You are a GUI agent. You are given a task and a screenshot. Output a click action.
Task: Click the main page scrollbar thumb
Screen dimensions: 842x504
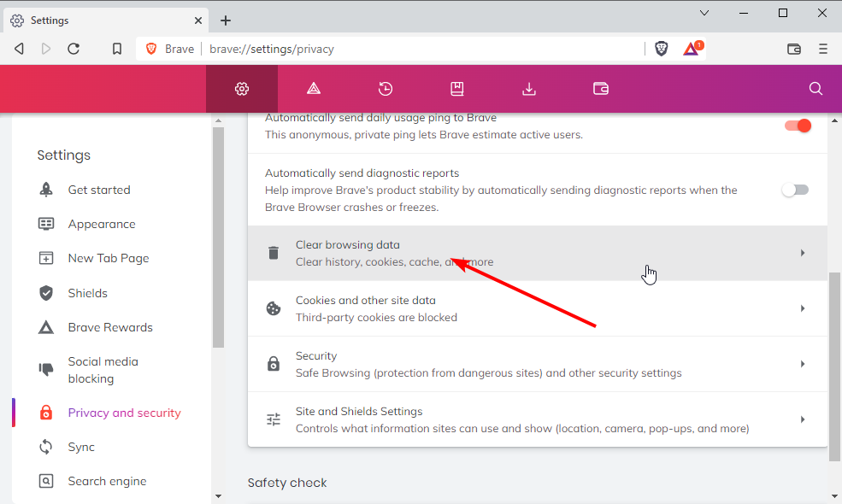(834, 366)
